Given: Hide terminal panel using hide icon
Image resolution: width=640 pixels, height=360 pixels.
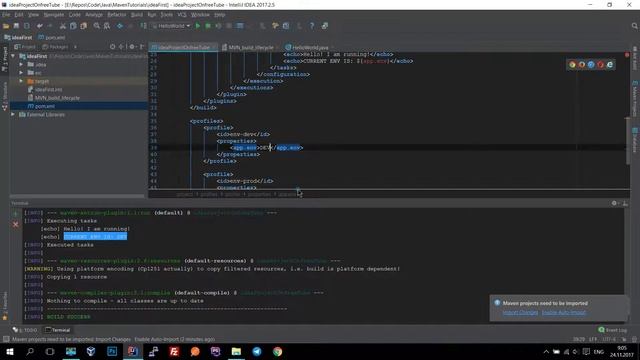Looking at the screenshot, I should [x=625, y=203].
